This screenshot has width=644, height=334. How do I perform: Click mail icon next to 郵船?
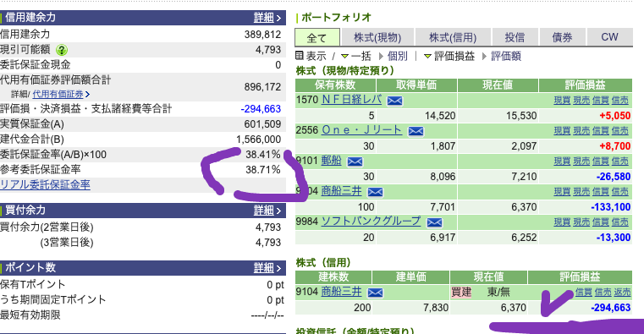355,162
